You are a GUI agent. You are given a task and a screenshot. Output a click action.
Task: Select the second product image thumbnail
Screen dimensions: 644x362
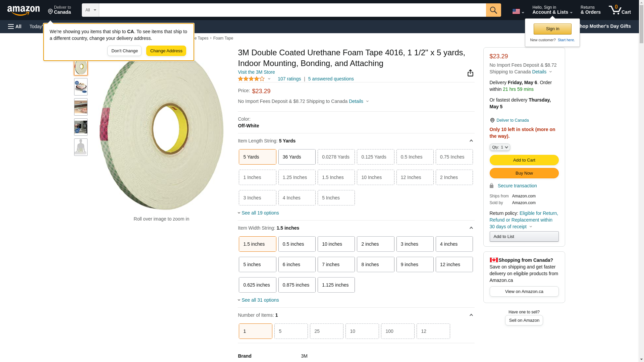coord(81,87)
